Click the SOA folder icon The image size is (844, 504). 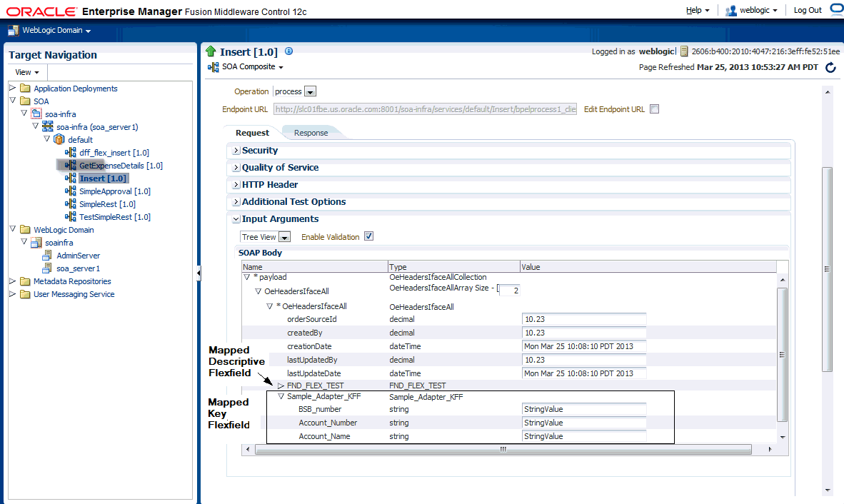coord(25,101)
